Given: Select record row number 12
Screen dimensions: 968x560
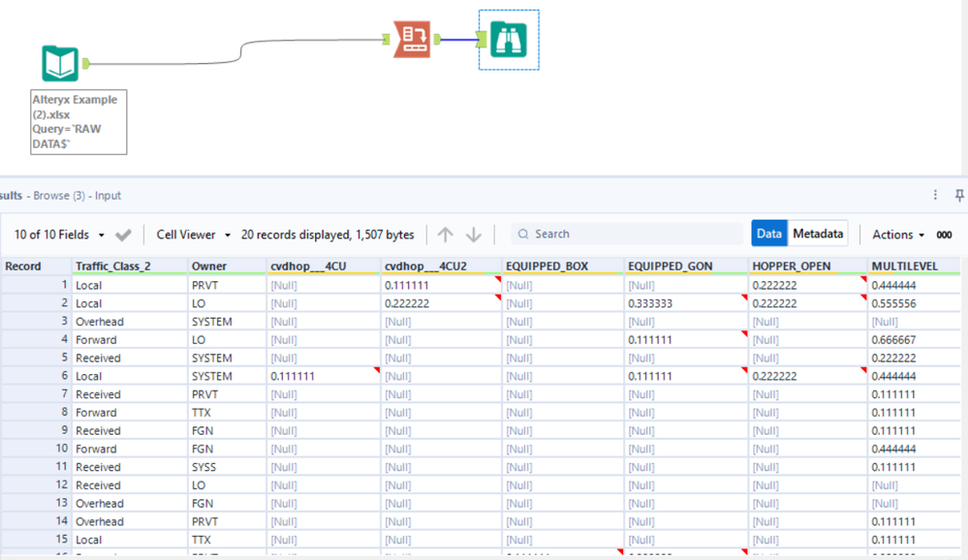Looking at the screenshot, I should [36, 485].
